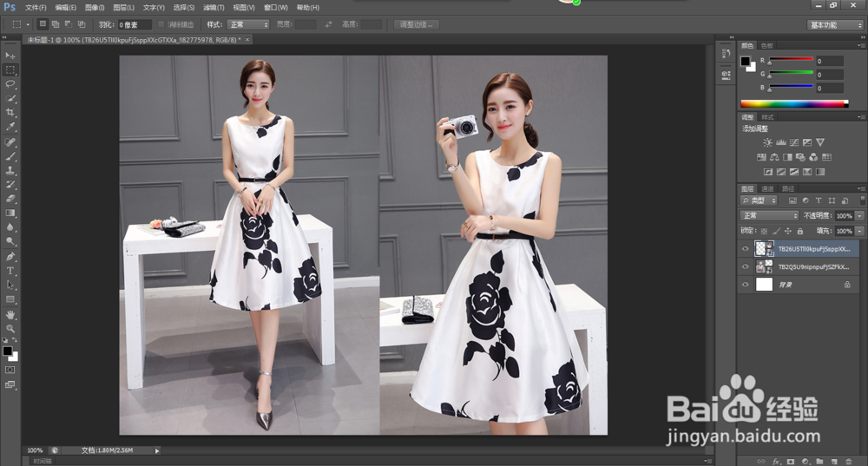The width and height of the screenshot is (868, 466).
Task: Open the 图像(I) menu
Action: 95,8
